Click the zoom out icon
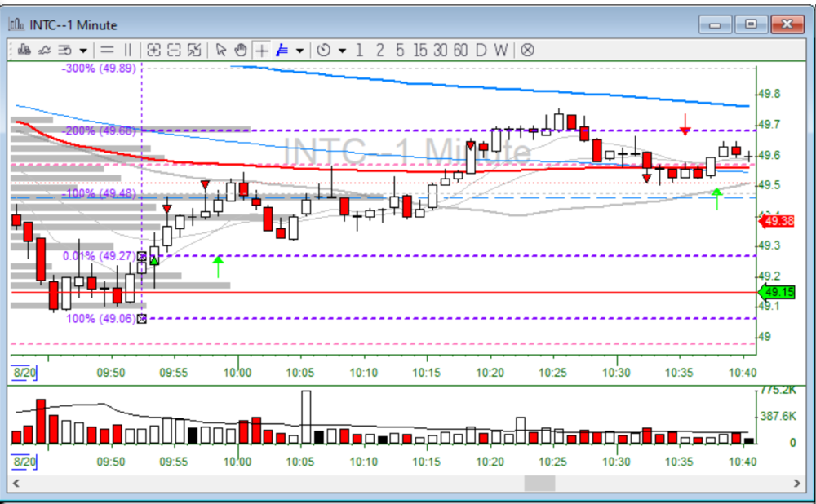Screen dimensions: 816x504 click(174, 50)
